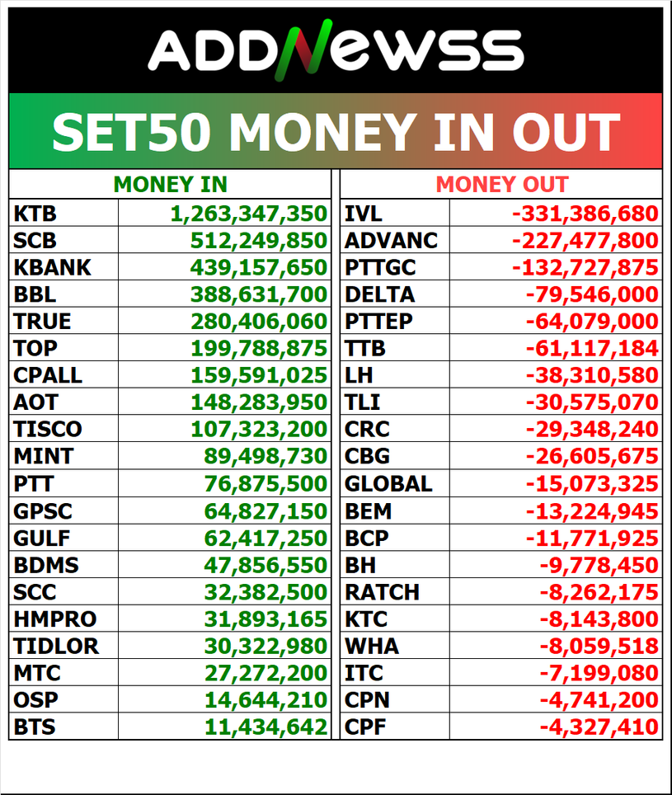Click the ADVANC stock symbol
672x795 pixels.
(x=391, y=241)
